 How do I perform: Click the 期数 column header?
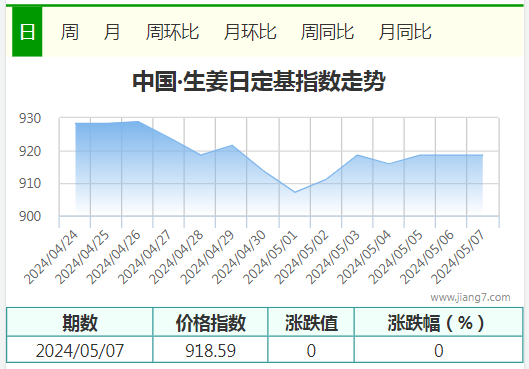click(80, 322)
